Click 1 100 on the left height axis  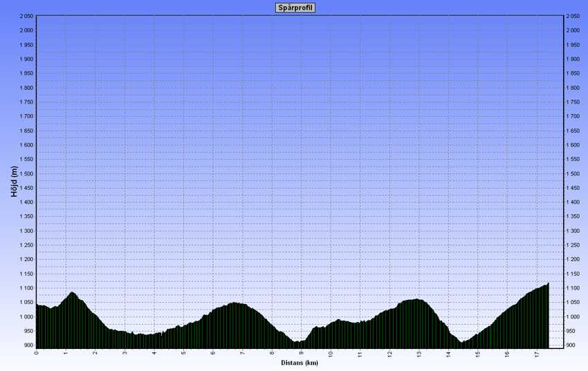[26, 288]
